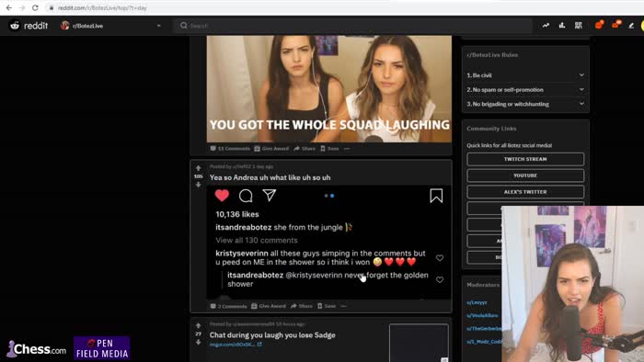Screen dimensions: 644x362
Task: Expand the 'Be civil' rule
Action: (x=525, y=75)
